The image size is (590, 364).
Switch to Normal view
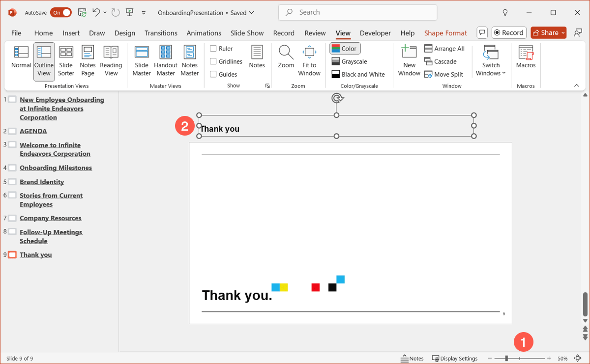[21, 58]
